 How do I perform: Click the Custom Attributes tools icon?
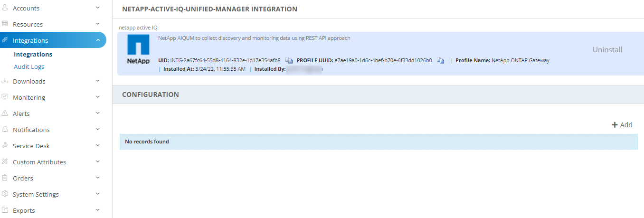click(x=5, y=162)
